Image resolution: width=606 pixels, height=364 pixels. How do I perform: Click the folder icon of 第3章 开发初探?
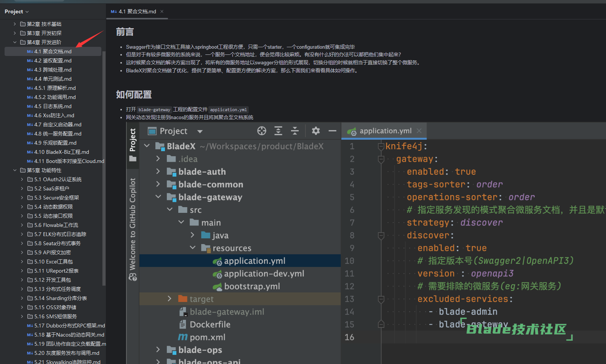coord(23,33)
